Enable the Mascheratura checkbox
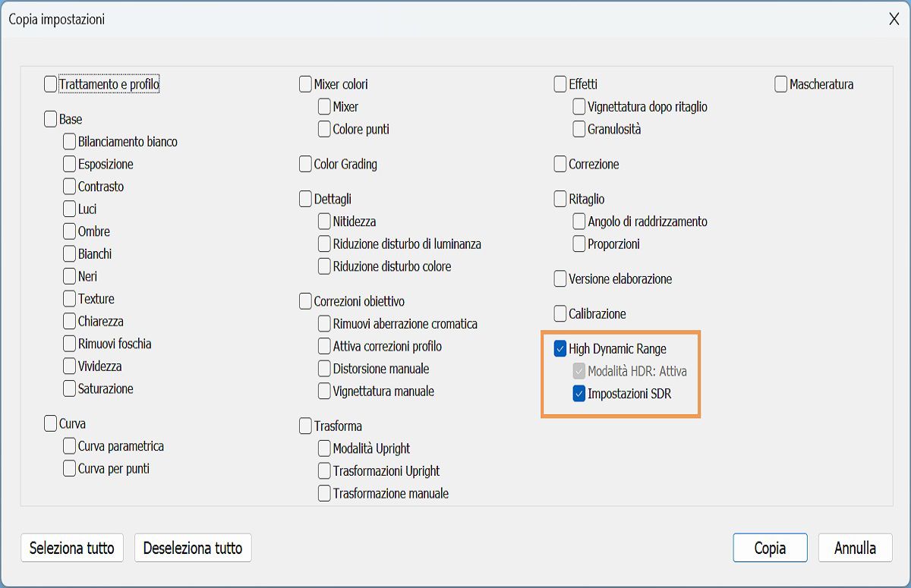911x588 pixels. click(x=779, y=84)
